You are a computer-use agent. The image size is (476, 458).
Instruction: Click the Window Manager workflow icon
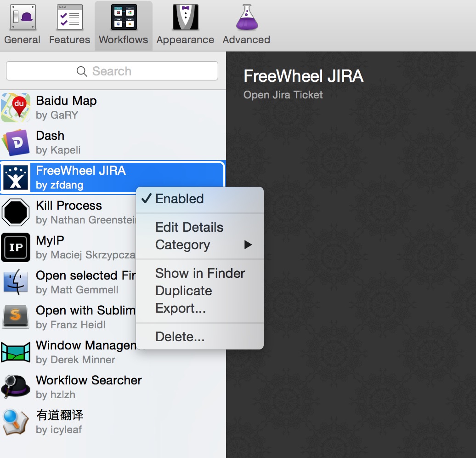click(x=16, y=352)
